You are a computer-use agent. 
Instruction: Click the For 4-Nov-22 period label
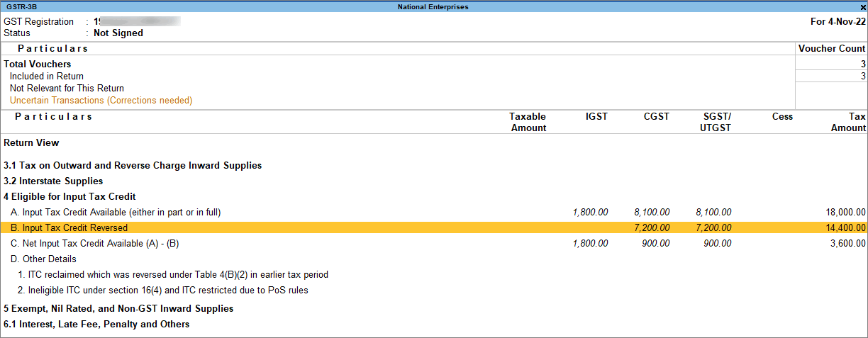pos(838,21)
